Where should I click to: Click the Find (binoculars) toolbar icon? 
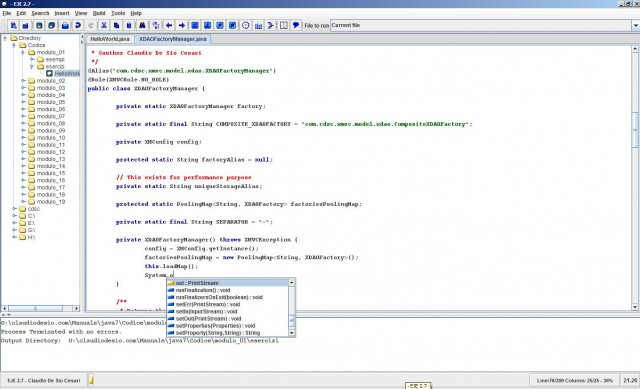(x=142, y=25)
